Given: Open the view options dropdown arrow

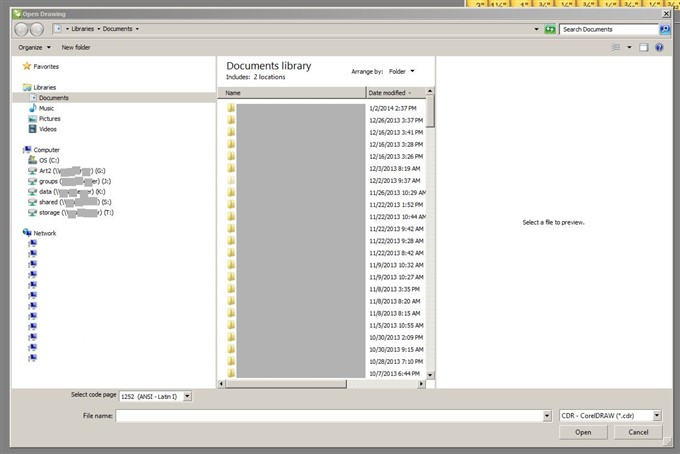Looking at the screenshot, I should [x=629, y=47].
